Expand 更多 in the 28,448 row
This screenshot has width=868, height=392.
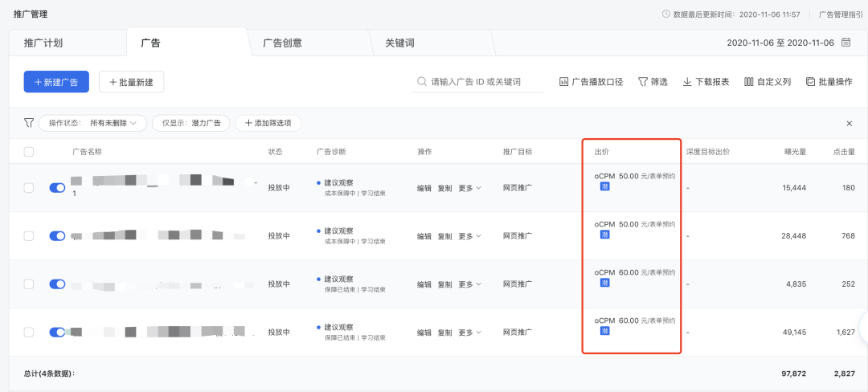(470, 236)
